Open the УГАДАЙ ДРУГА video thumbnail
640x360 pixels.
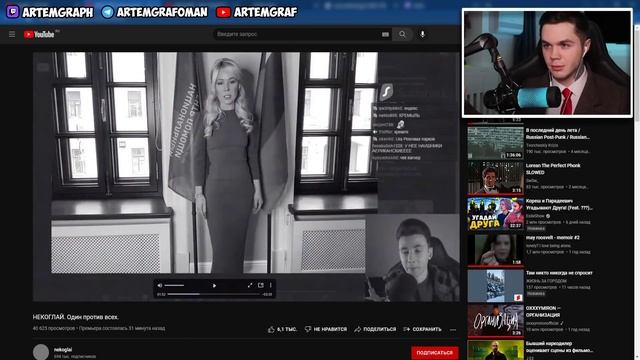tap(495, 213)
